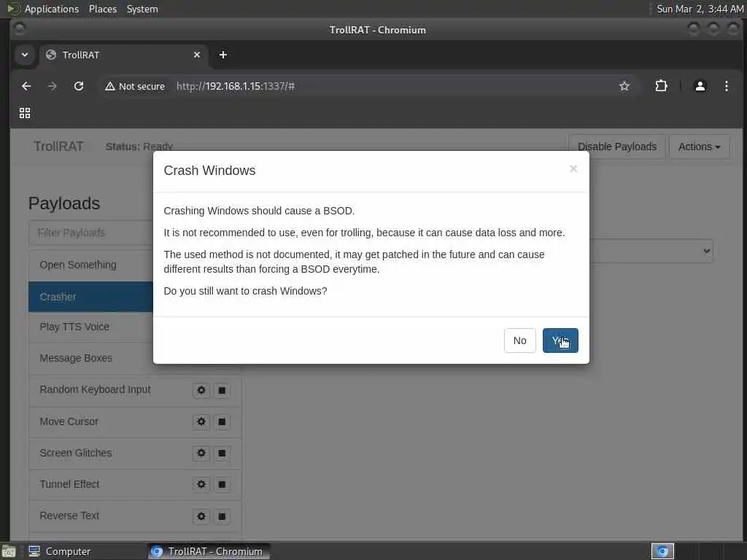Click the Yes button in the dialog
Screen dimensions: 747x560
tap(560, 341)
